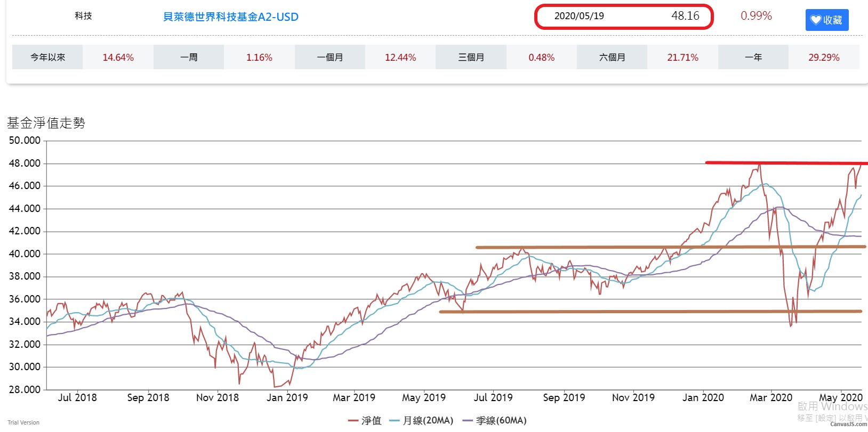Click the 28.000 y-axis label
Screen dimensions: 868x432
coord(25,389)
